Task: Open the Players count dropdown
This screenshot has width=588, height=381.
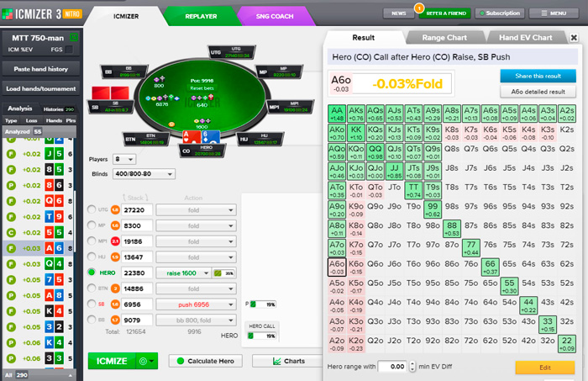Action: click(x=124, y=159)
